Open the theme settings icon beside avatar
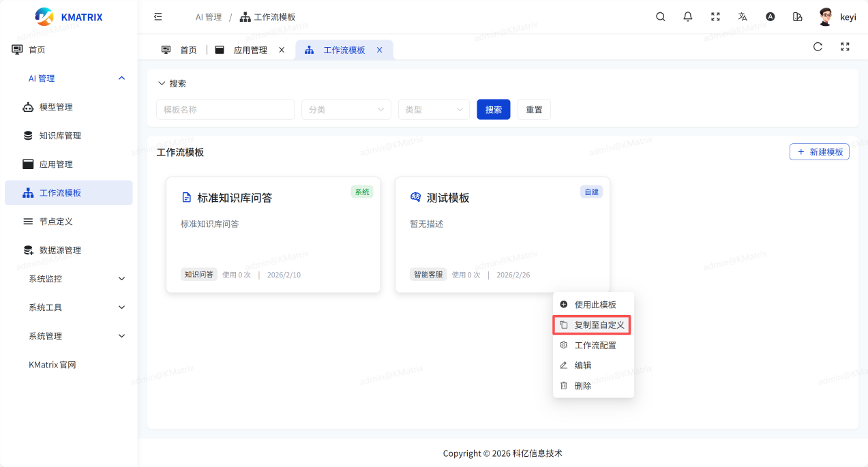The width and height of the screenshot is (868, 467). (x=798, y=17)
